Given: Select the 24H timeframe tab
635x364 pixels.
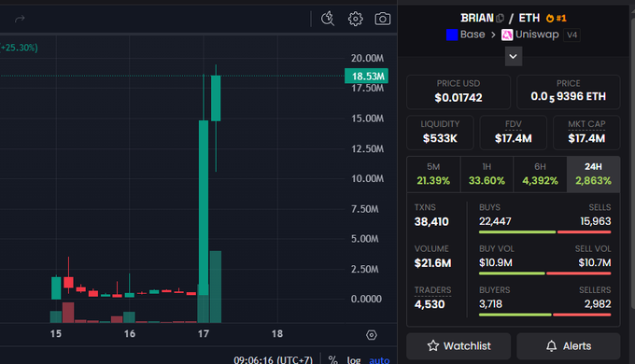Looking at the screenshot, I should pyautogui.click(x=593, y=175).
